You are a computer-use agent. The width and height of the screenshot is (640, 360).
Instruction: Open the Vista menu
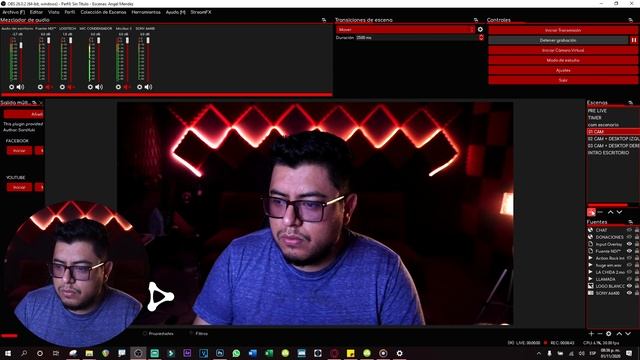[53, 12]
